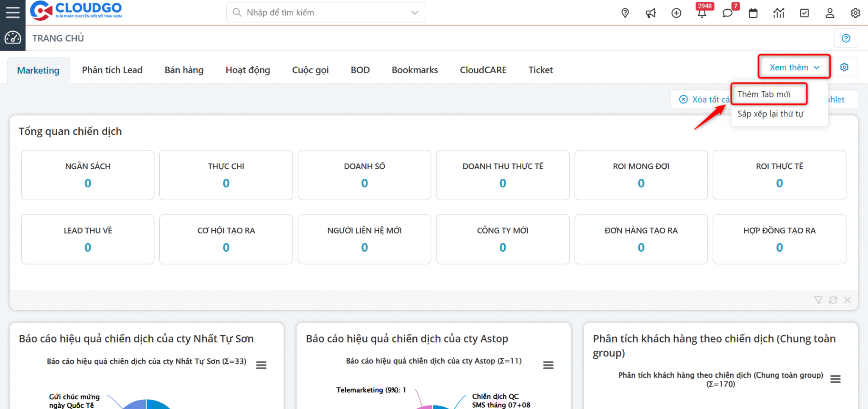Open the Bán hàng tab

[184, 70]
